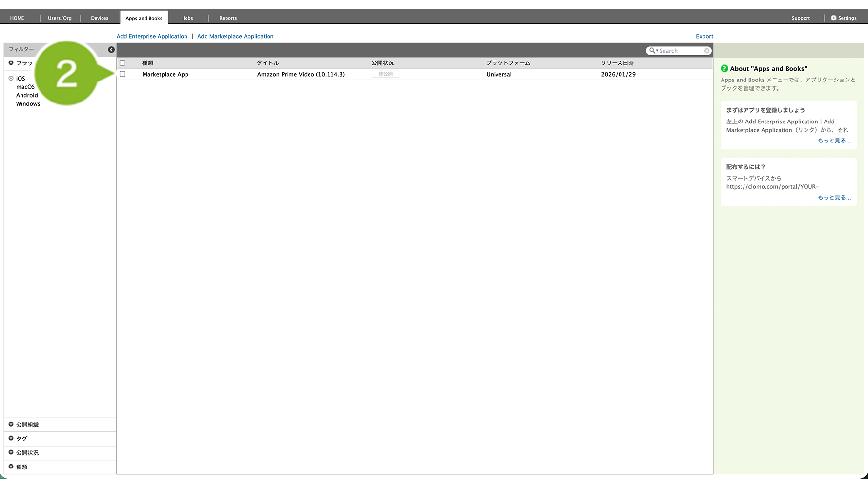Expand the 公開組織 filter section
This screenshot has height=488, width=868.
point(11,425)
